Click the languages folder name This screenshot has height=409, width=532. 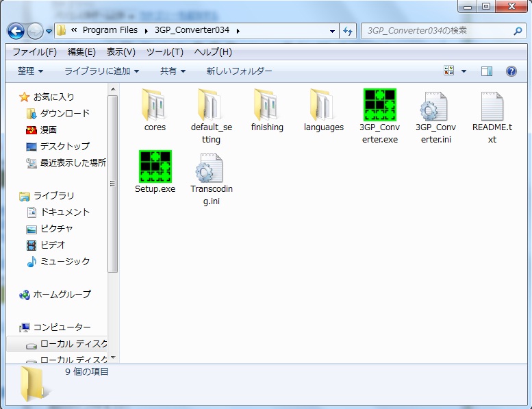pyautogui.click(x=324, y=127)
